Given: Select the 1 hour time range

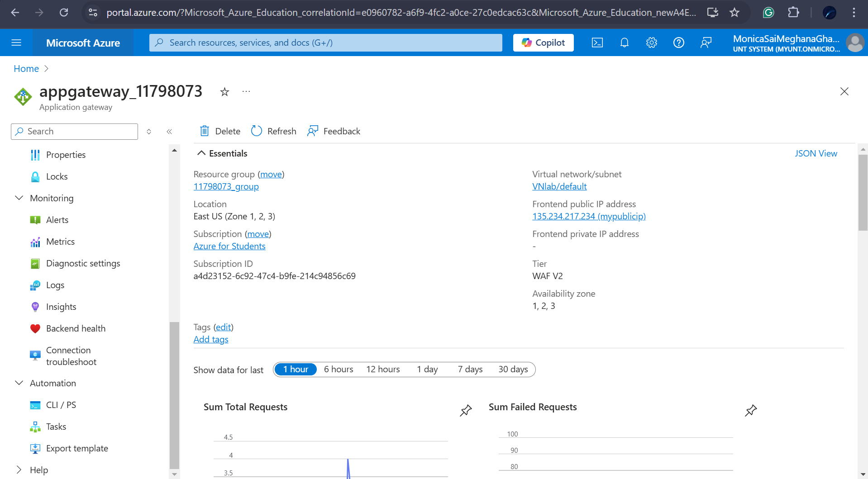Looking at the screenshot, I should 296,369.
